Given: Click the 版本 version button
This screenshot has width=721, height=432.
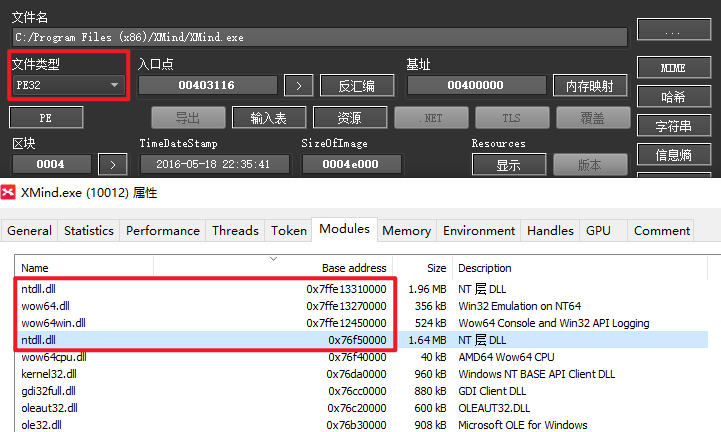Looking at the screenshot, I should pos(590,165).
